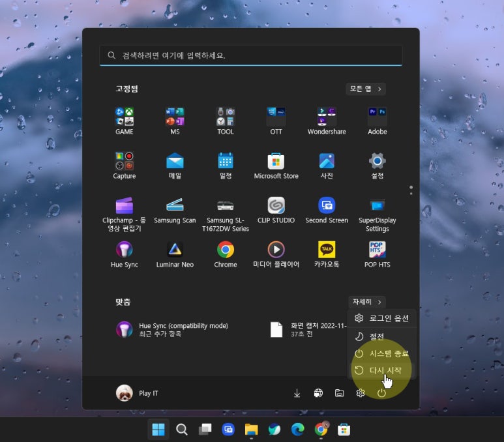
Task: Open the TOOL folder group
Action: (x=226, y=121)
